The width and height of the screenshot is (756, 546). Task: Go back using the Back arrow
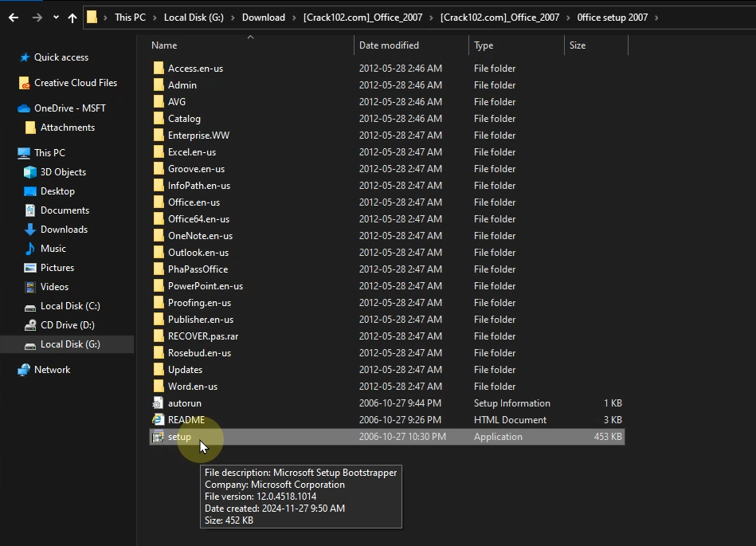(14, 18)
